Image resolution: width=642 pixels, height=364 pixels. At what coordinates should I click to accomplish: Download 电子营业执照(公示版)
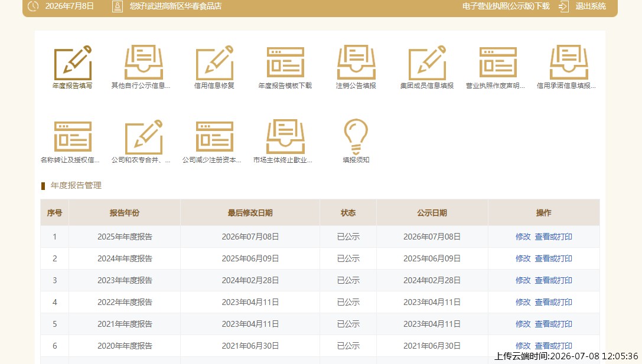pyautogui.click(x=506, y=6)
